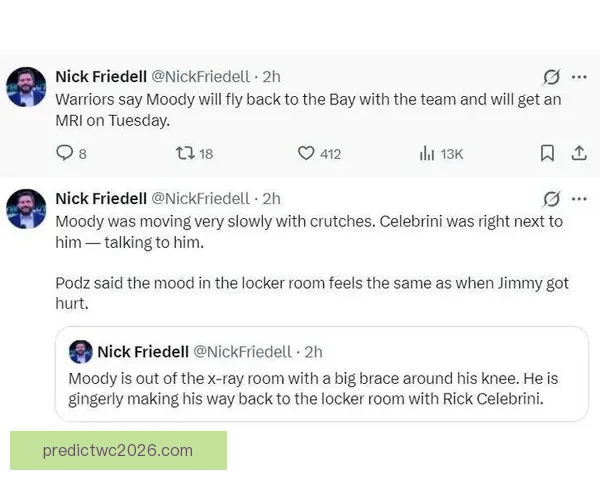Open view analytics showing 13K
Viewport: 600px width, 480px height.
[425, 153]
